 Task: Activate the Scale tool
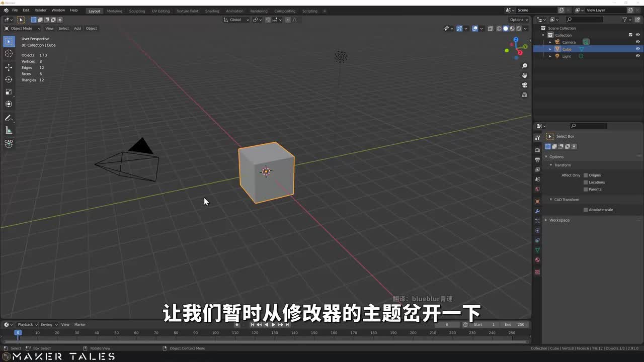9,92
